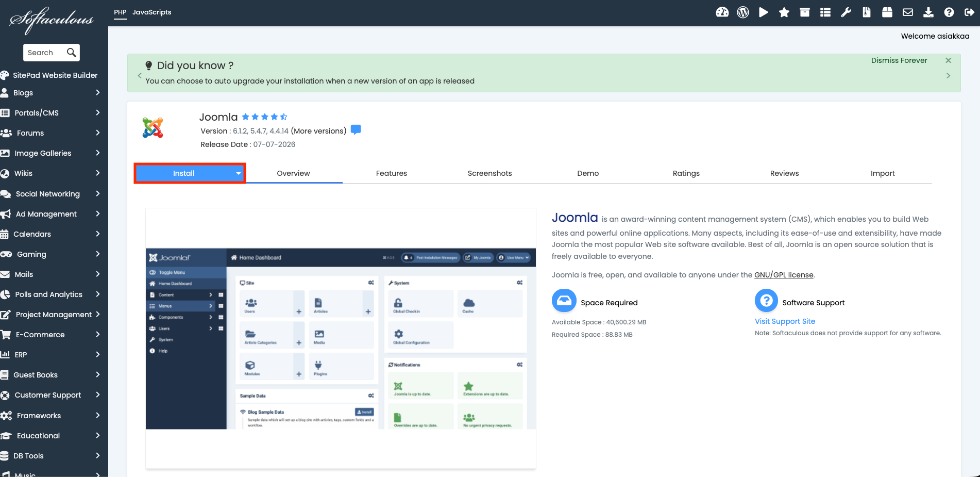Select the JavaScripts tab
Image resolution: width=980 pixels, height=477 pixels.
pyautogui.click(x=151, y=12)
